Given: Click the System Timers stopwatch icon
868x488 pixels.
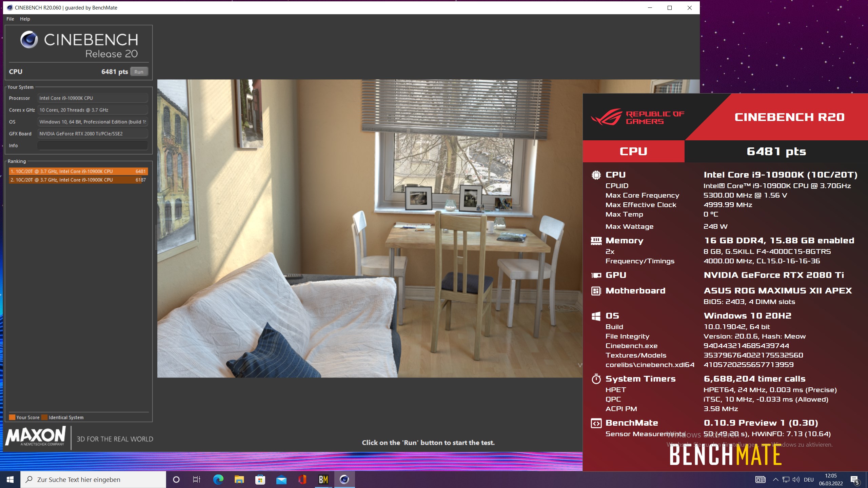Looking at the screenshot, I should [x=596, y=379].
